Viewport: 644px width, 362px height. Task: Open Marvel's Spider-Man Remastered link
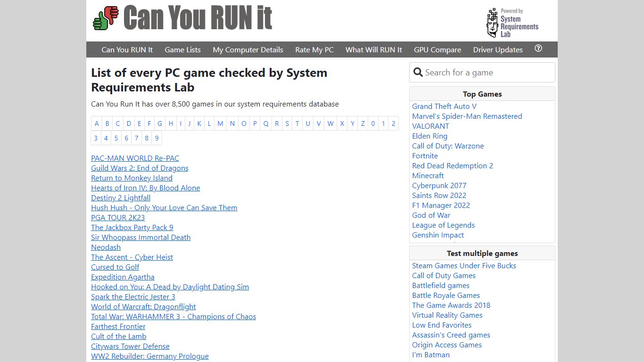(467, 116)
